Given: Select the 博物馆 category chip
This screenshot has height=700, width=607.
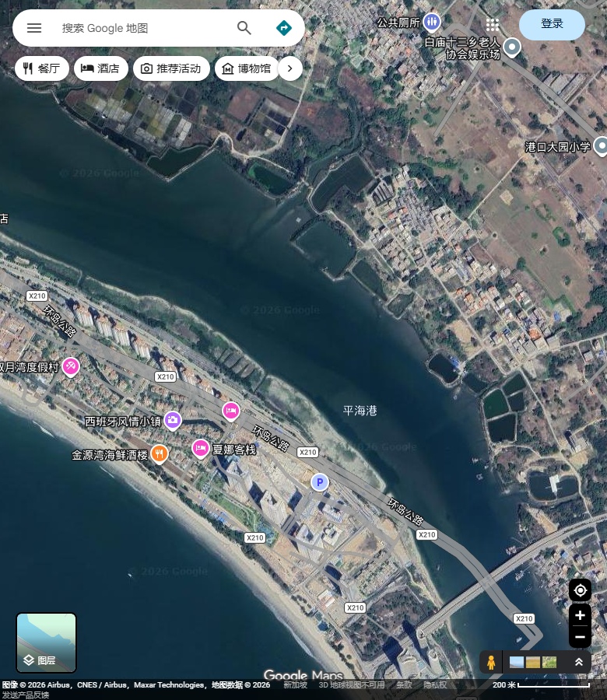Looking at the screenshot, I should [247, 68].
